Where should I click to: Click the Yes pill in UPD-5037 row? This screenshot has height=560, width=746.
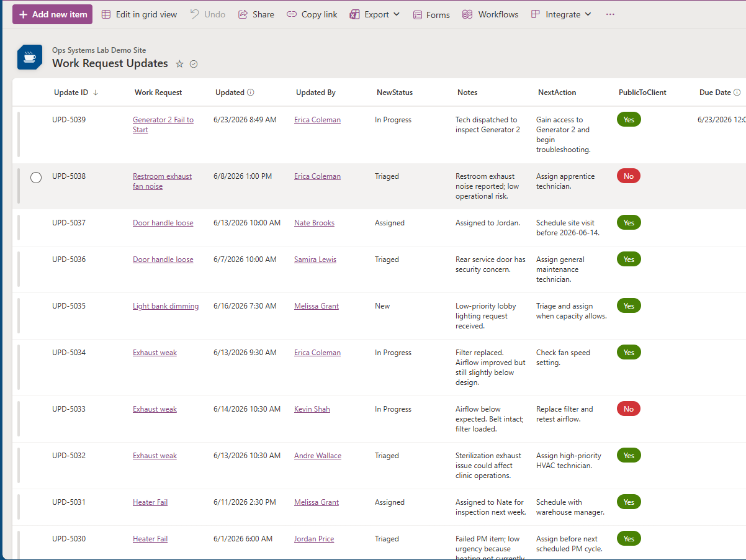(629, 223)
